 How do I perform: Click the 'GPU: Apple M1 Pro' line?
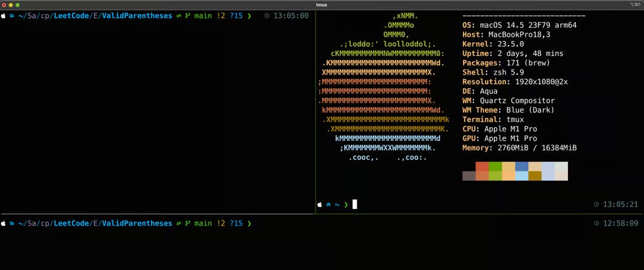pyautogui.click(x=500, y=138)
